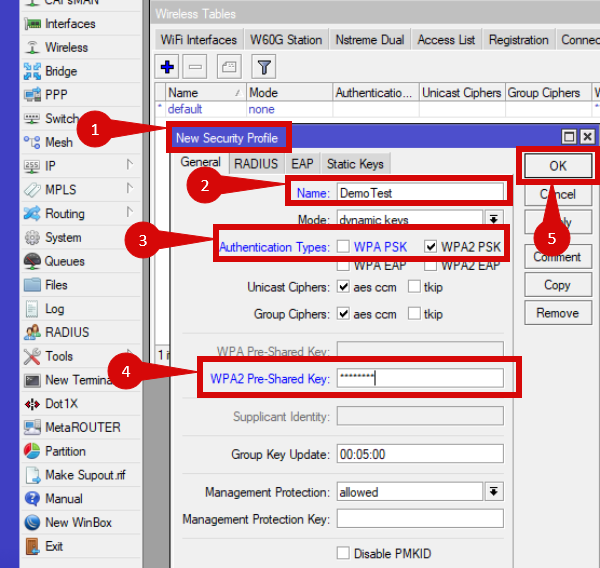Open the Nstreme Dual tab
This screenshot has height=568, width=600.
(370, 40)
